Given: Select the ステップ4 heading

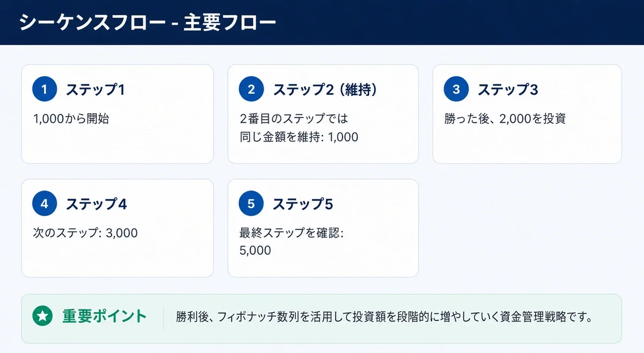Looking at the screenshot, I should 96,204.
